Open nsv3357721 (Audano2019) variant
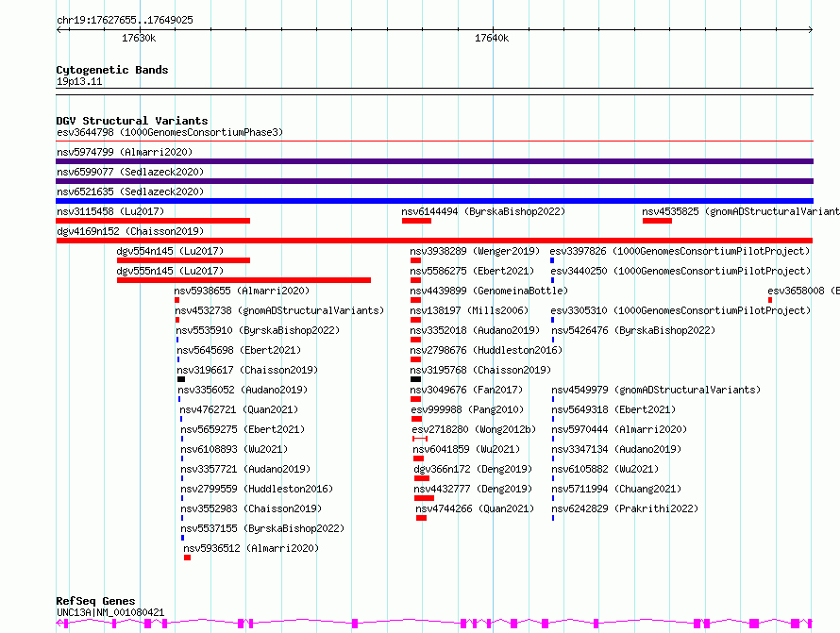 click(245, 469)
